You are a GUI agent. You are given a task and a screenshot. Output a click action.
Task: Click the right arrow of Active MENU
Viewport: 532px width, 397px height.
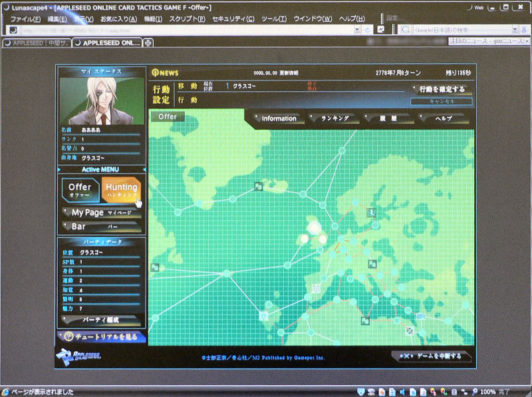pos(144,170)
